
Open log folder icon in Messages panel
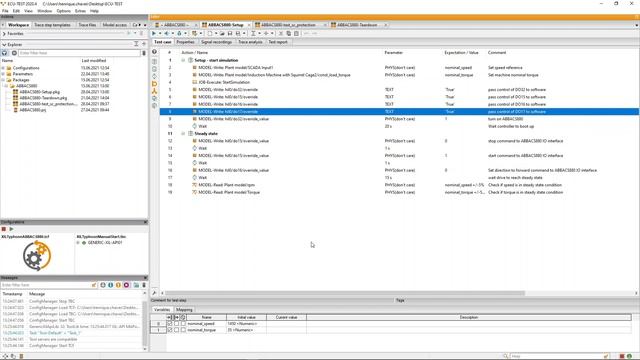click(136, 285)
